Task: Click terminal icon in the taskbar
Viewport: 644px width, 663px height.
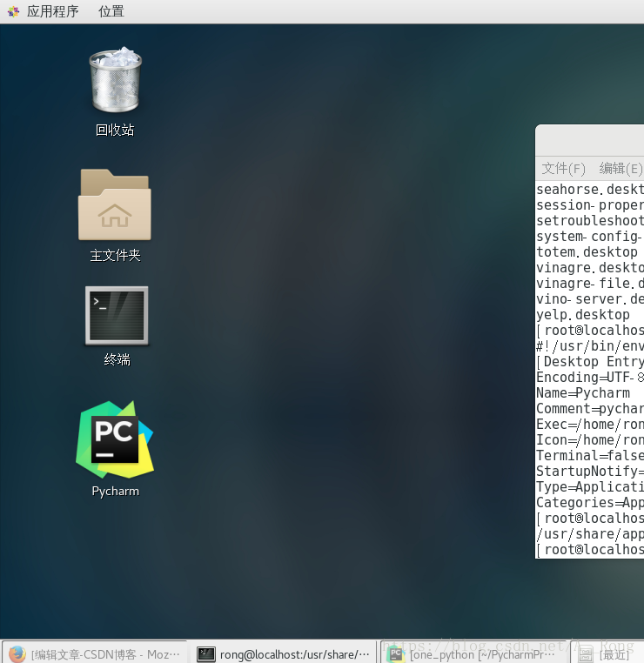Action: point(206,654)
